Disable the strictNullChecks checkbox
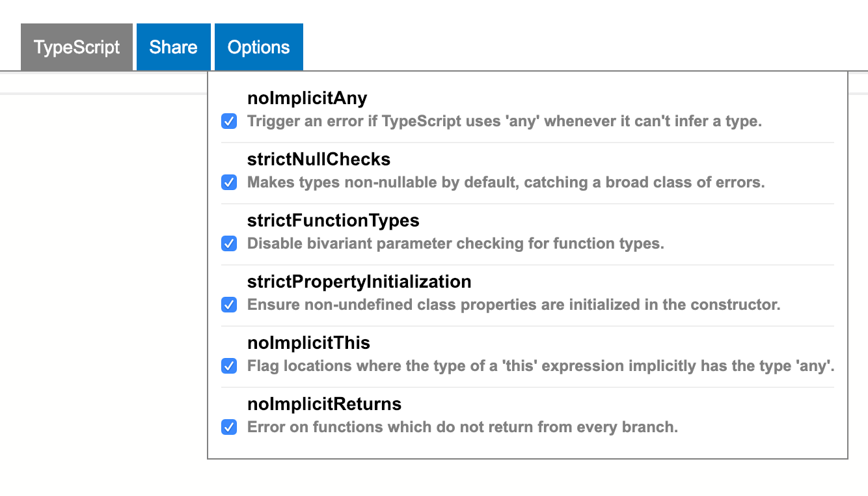868x496 pixels. 229,182
